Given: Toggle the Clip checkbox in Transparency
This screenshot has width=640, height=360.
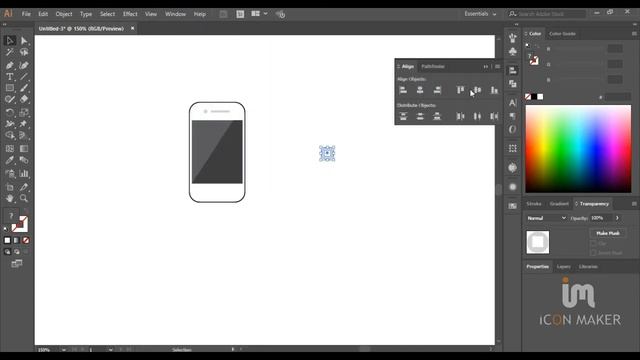Looking at the screenshot, I should 593,244.
